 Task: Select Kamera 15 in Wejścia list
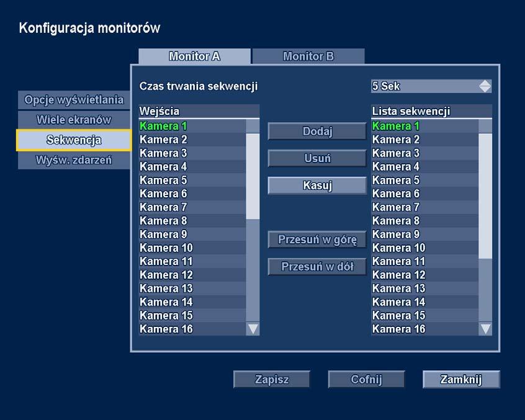pos(192,316)
